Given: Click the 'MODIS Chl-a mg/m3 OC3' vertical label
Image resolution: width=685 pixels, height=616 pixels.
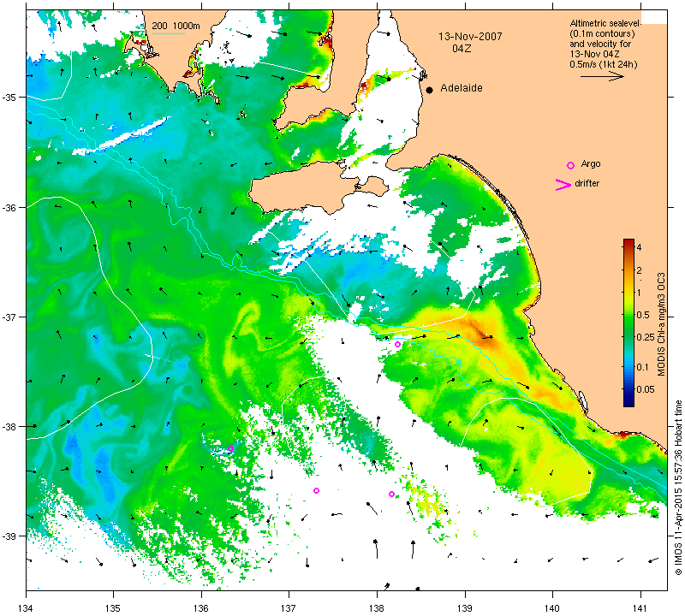Looking at the screenshot, I should (661, 324).
